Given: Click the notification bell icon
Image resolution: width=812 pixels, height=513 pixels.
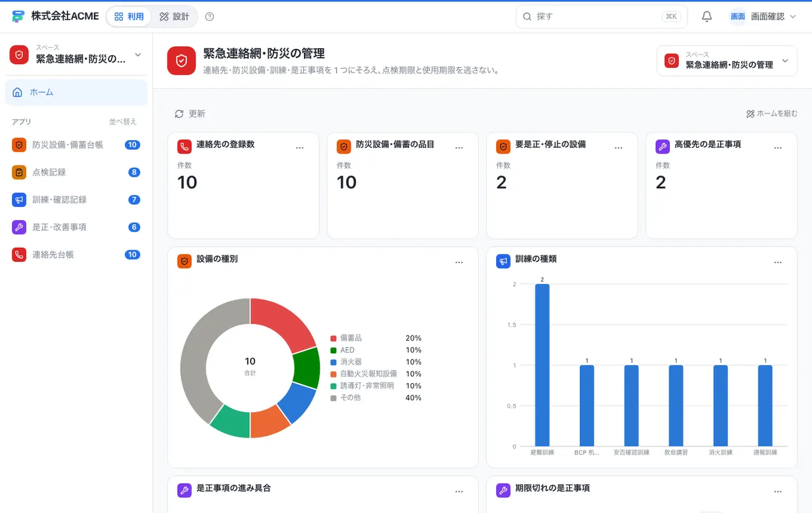Looking at the screenshot, I should tap(707, 16).
